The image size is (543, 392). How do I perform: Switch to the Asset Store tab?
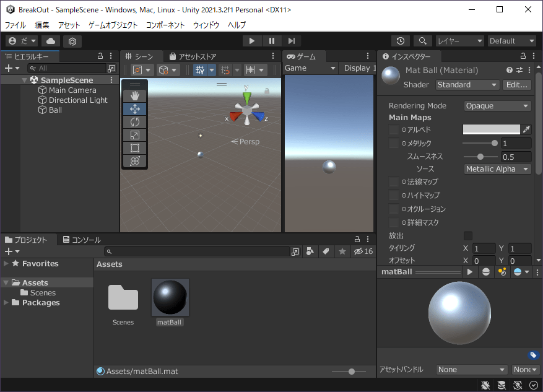193,56
